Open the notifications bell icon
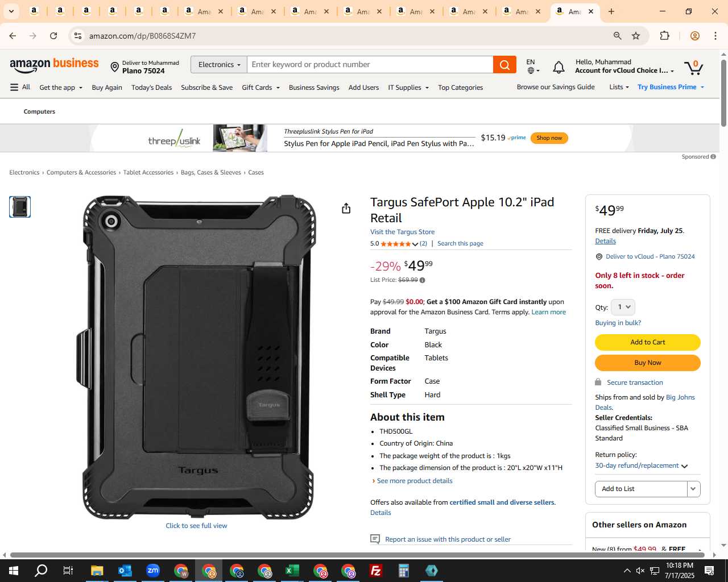 pyautogui.click(x=559, y=68)
